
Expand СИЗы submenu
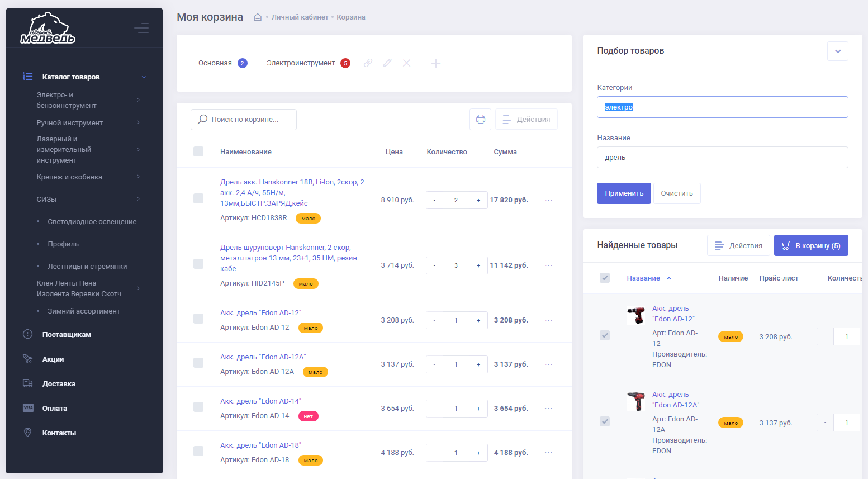[138, 199]
